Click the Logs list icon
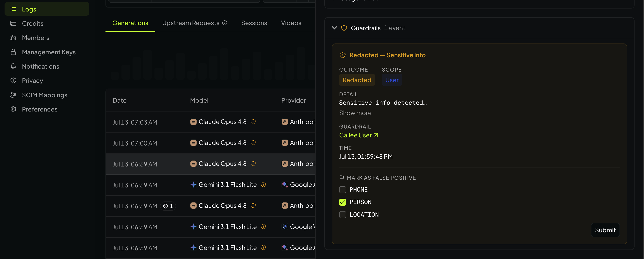644x259 pixels. 13,9
